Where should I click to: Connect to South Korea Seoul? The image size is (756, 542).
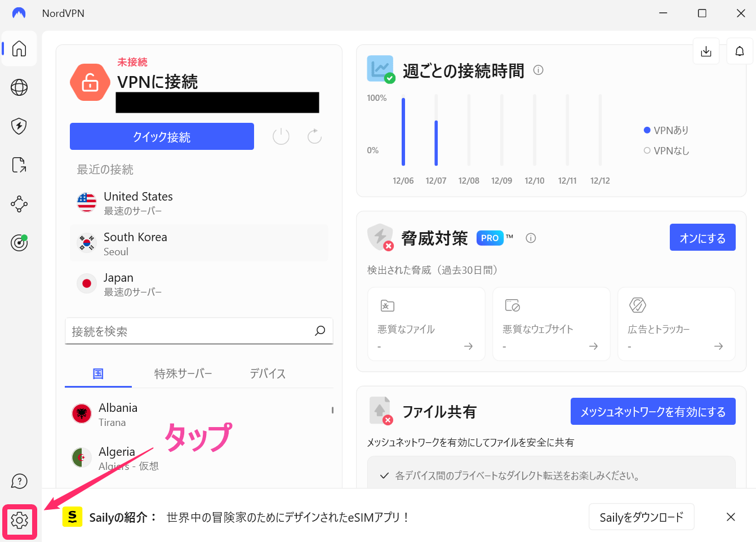pos(199,243)
